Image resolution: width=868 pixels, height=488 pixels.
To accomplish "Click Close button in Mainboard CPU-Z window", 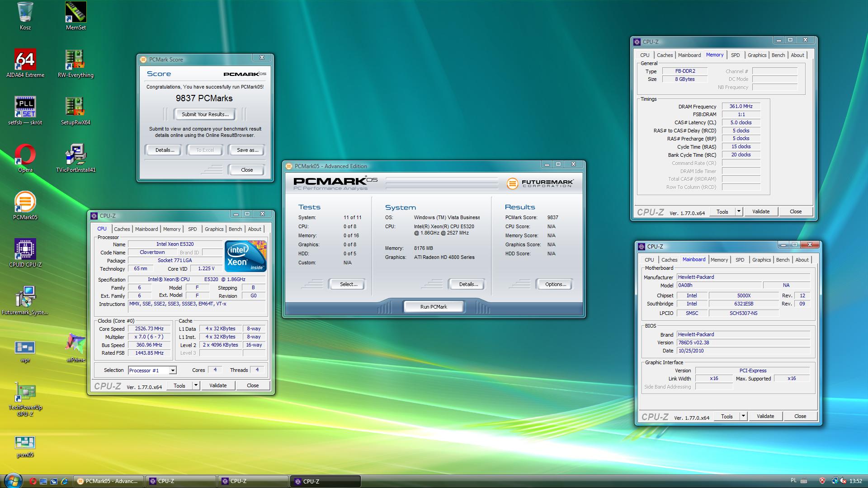I will pos(800,416).
